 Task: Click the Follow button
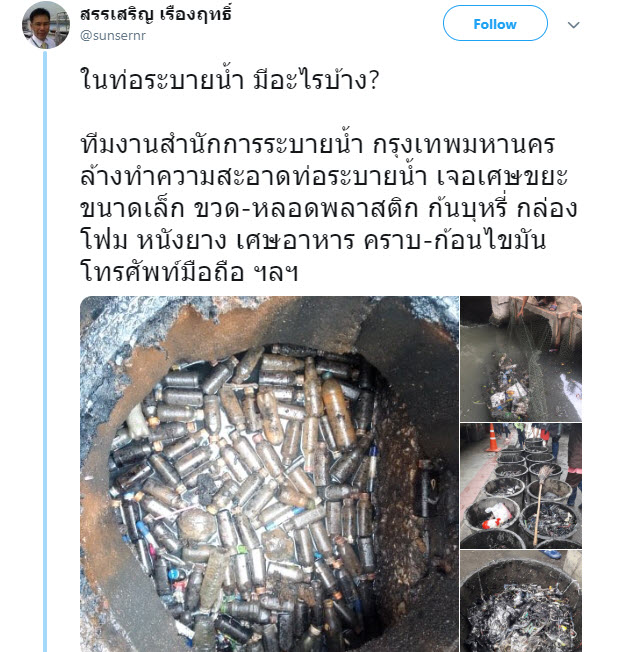(495, 23)
